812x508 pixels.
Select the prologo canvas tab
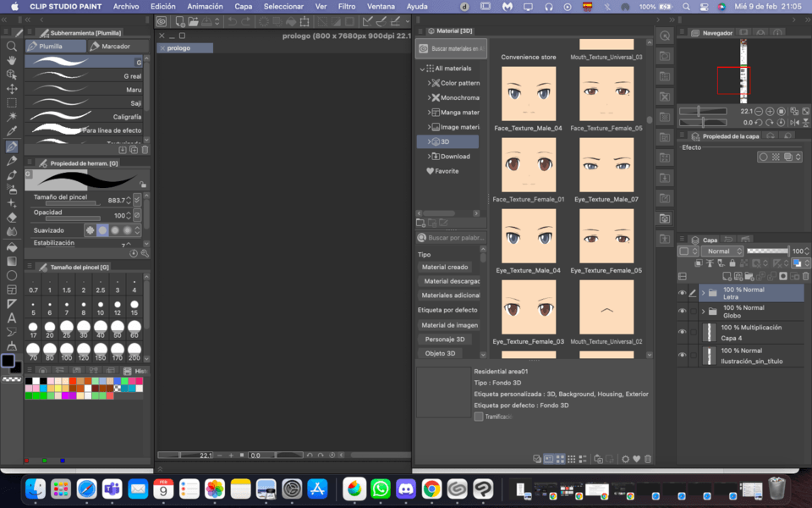[x=185, y=47]
